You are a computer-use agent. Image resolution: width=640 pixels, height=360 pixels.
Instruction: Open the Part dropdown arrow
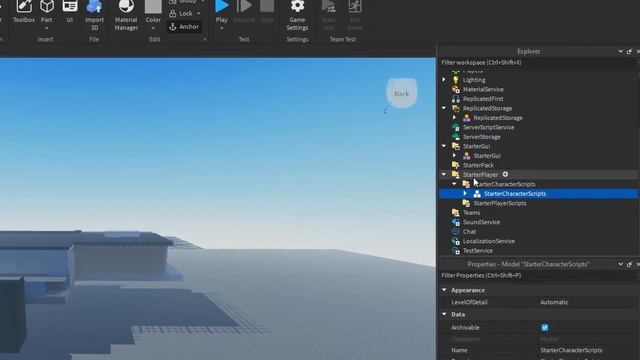(x=47, y=28)
